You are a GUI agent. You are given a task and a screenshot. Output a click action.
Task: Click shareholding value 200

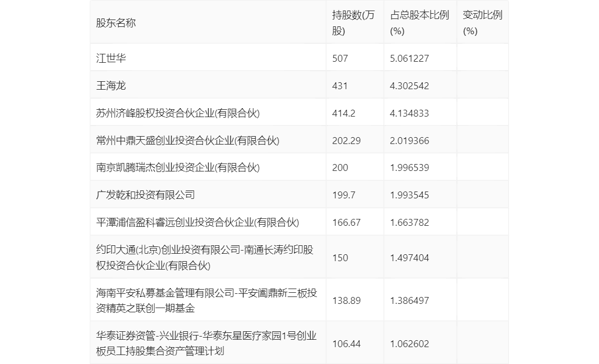coord(340,168)
